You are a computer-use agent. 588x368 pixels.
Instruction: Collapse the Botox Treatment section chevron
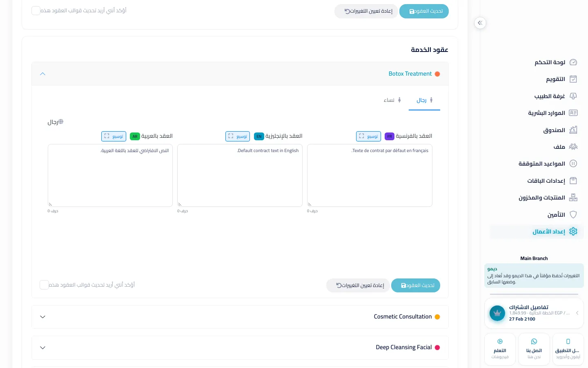click(43, 74)
